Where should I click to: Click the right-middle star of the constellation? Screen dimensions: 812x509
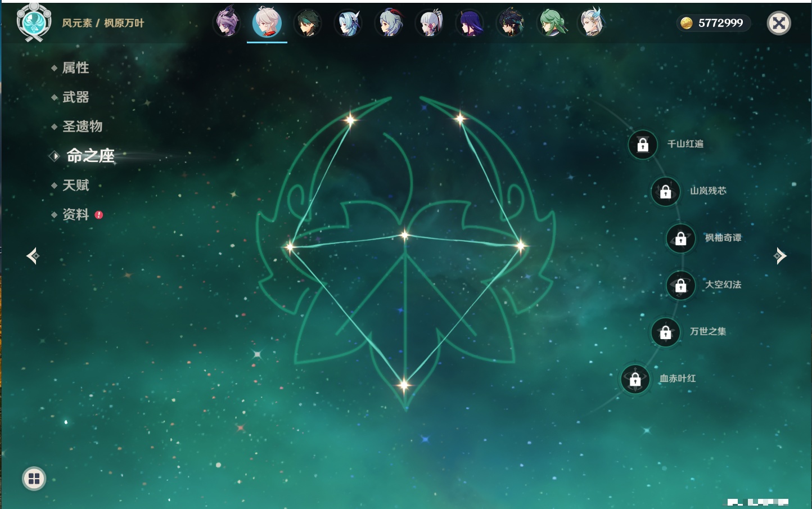click(x=521, y=246)
